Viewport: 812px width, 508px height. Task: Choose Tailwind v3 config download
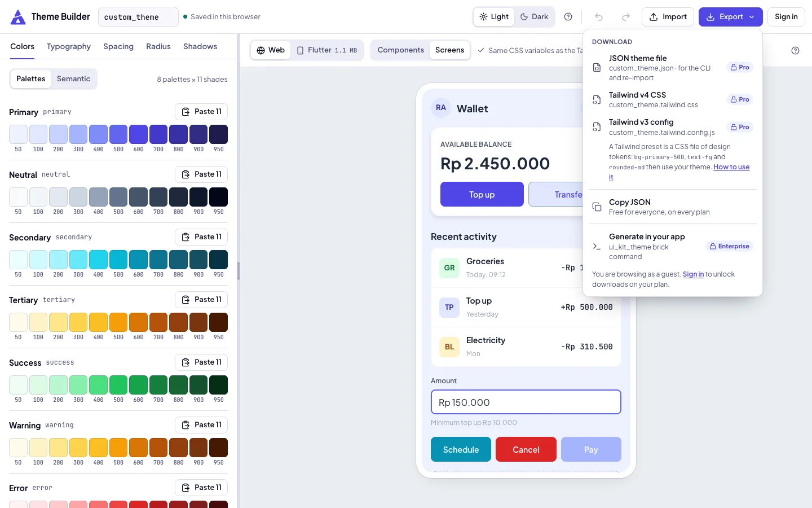[672, 127]
